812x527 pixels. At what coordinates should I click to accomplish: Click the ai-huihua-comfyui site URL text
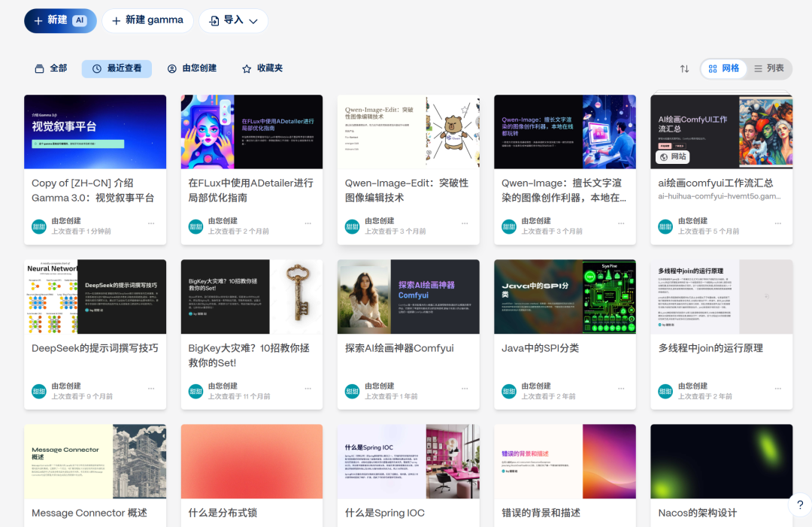[x=720, y=196]
